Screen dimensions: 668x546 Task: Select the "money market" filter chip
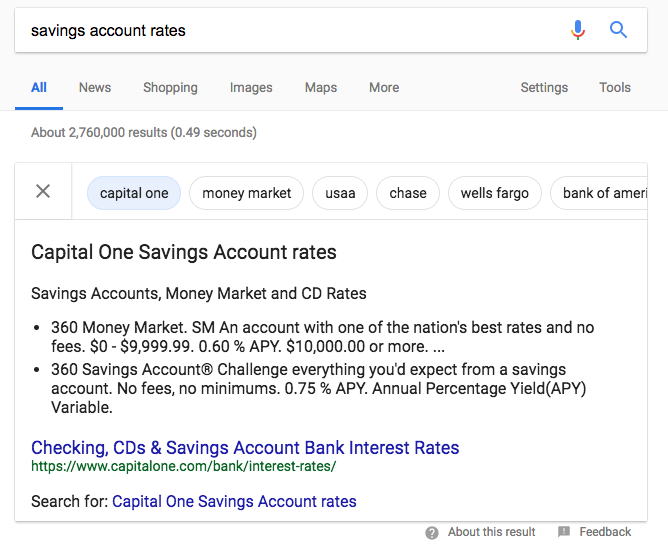pyautogui.click(x=247, y=193)
